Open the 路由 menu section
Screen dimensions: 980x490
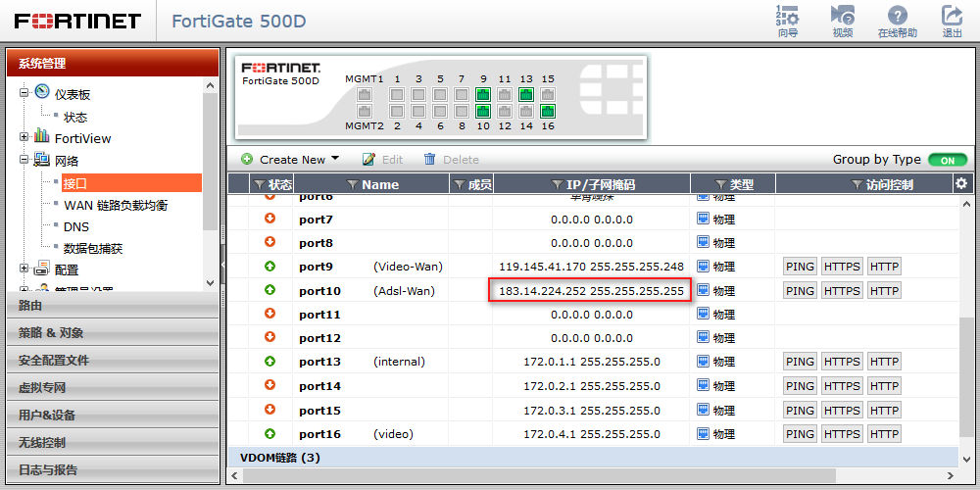tap(113, 306)
